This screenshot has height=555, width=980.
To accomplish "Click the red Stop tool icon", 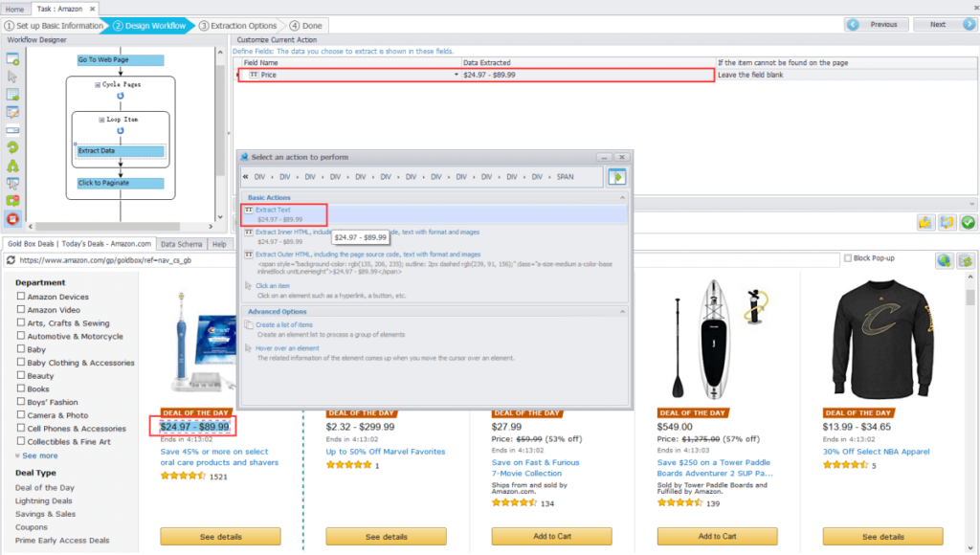I will (x=12, y=219).
